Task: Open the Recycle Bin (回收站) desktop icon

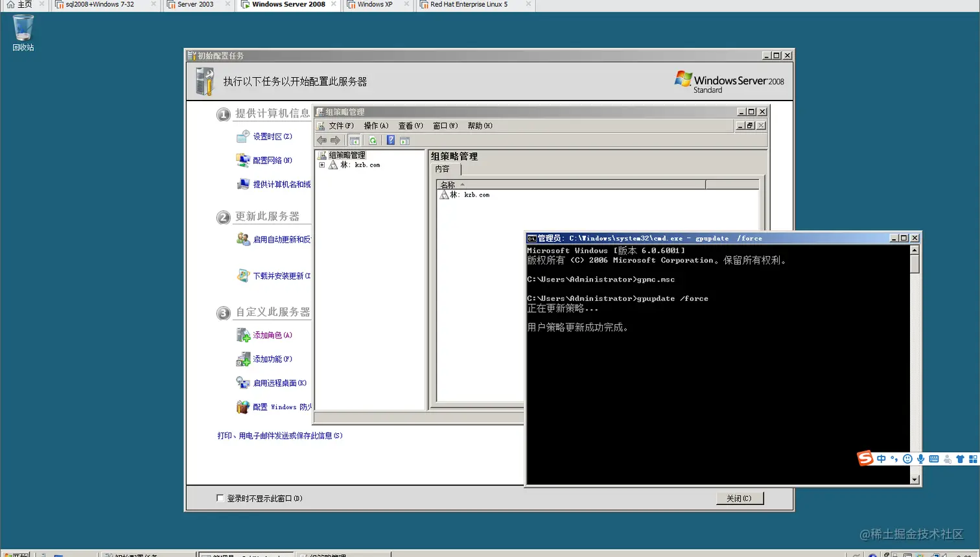Action: [x=23, y=32]
